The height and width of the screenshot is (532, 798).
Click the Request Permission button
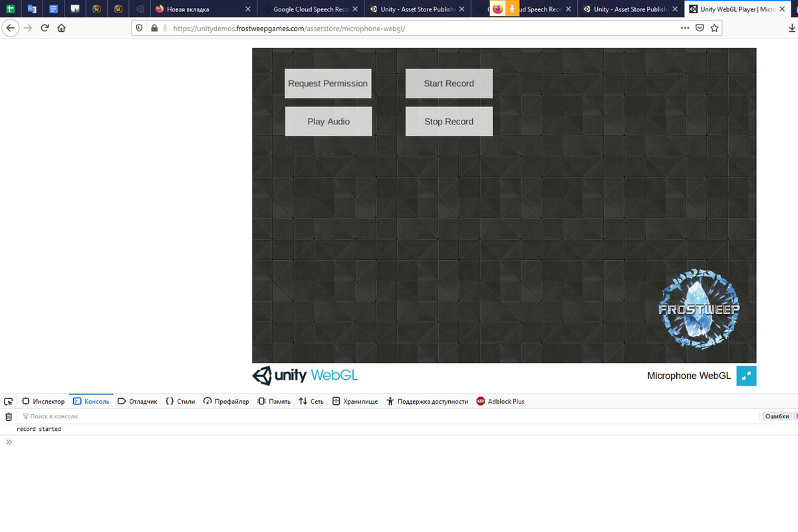coord(327,83)
